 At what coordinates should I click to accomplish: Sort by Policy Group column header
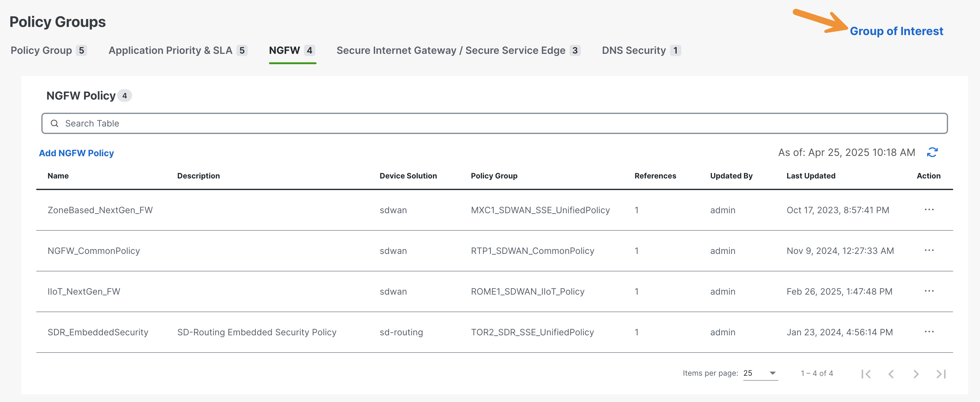(494, 176)
